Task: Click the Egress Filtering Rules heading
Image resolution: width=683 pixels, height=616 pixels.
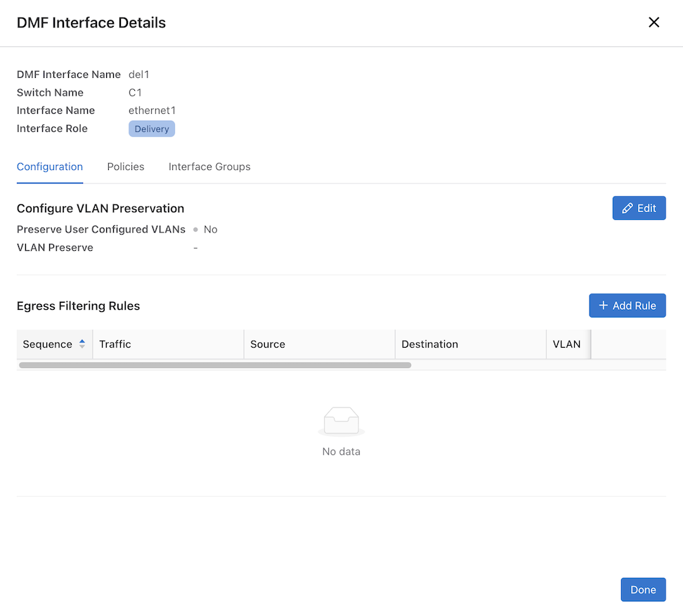Action: click(78, 306)
